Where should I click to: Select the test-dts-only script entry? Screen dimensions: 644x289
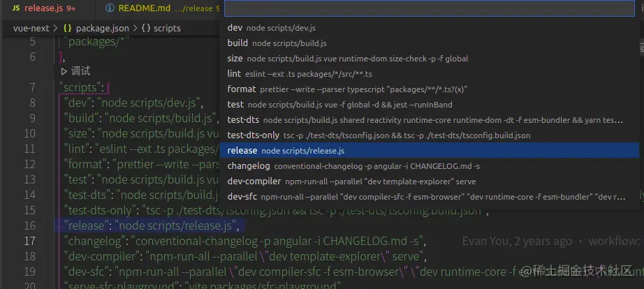click(429, 135)
